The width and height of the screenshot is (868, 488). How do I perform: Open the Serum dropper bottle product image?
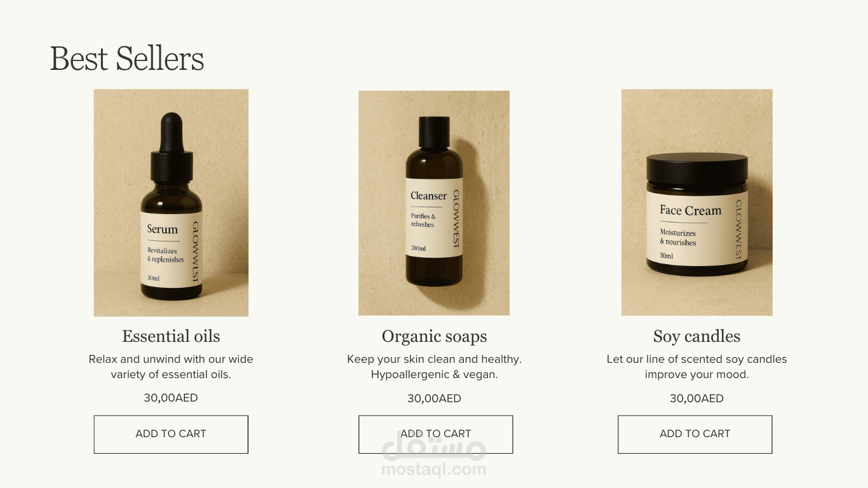point(171,203)
